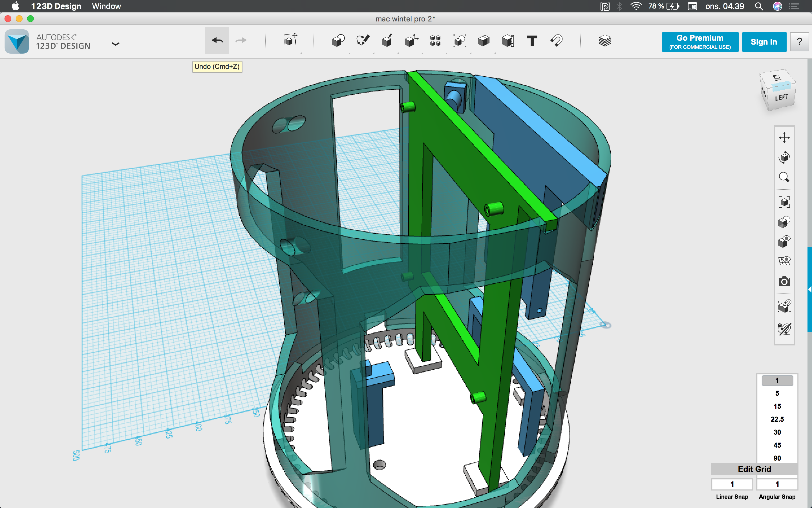
Task: Open the Pattern tool menu
Action: (435, 41)
